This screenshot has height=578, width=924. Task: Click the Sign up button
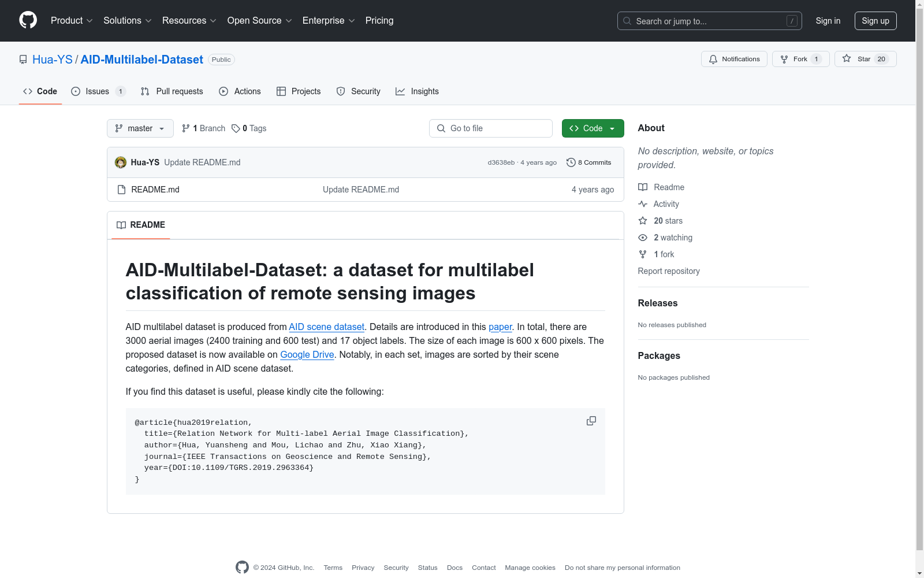click(875, 20)
